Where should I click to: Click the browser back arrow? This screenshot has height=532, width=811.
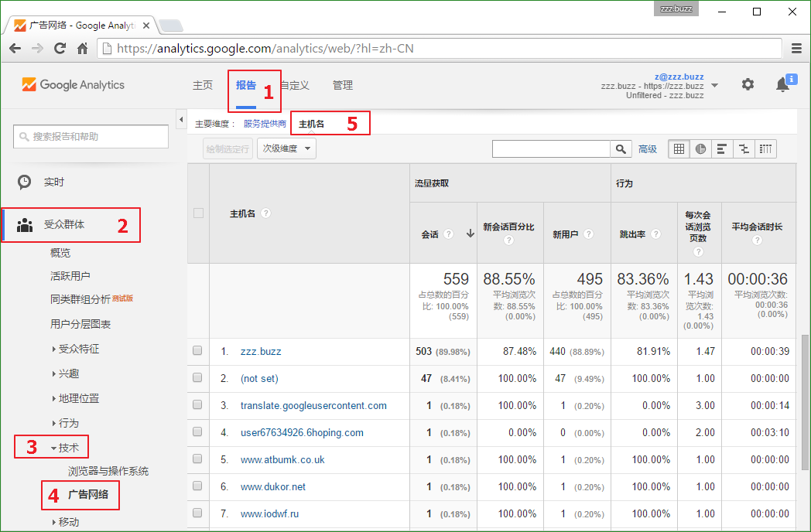(15, 49)
